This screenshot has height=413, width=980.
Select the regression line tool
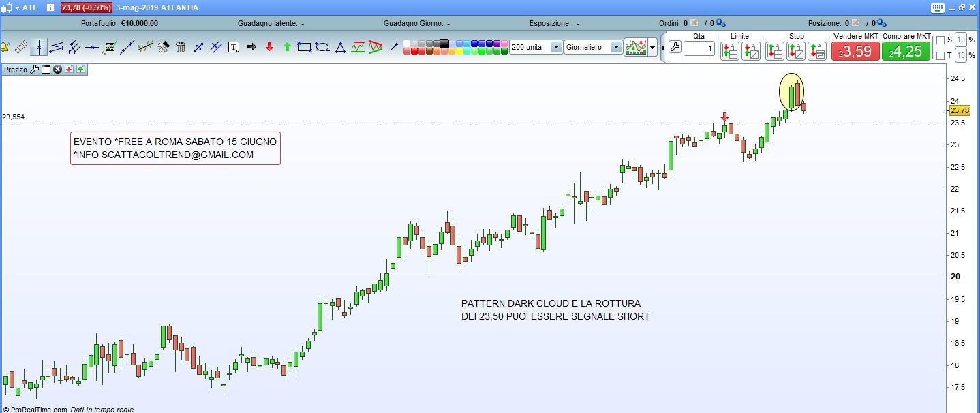pyautogui.click(x=144, y=47)
